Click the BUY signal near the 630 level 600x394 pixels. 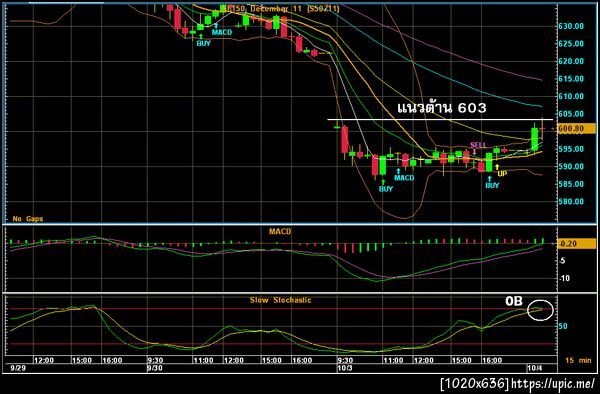point(203,43)
